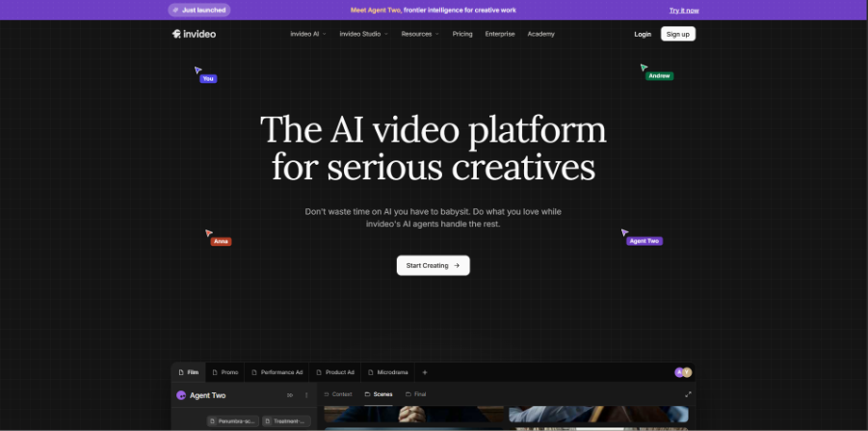Screen dimensions: 868x431
Task: Click the collaborator avatars icon
Action: [683, 372]
